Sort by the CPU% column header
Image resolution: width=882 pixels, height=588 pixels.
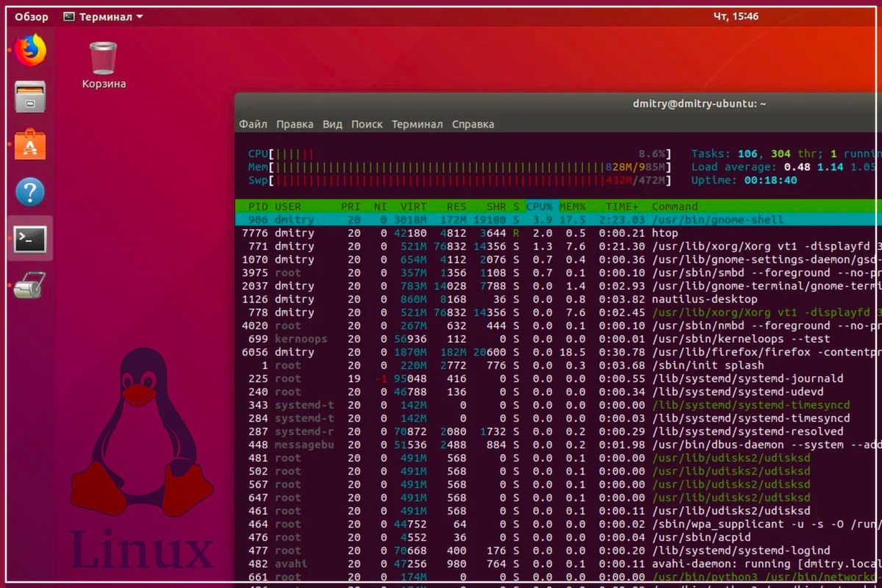[539, 207]
